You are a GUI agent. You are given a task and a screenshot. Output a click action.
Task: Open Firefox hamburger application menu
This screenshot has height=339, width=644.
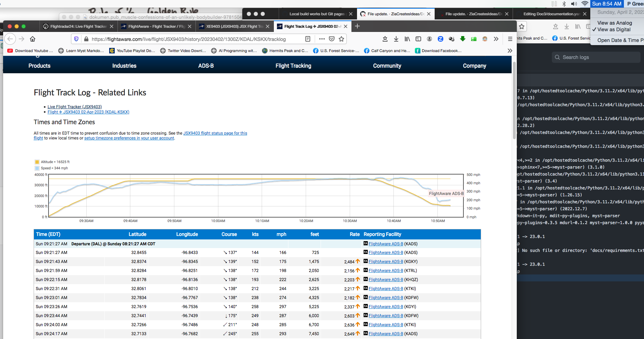tap(510, 39)
